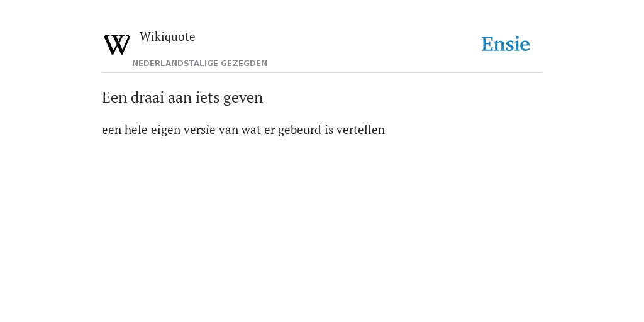Click the Wikiquote source name

(167, 36)
